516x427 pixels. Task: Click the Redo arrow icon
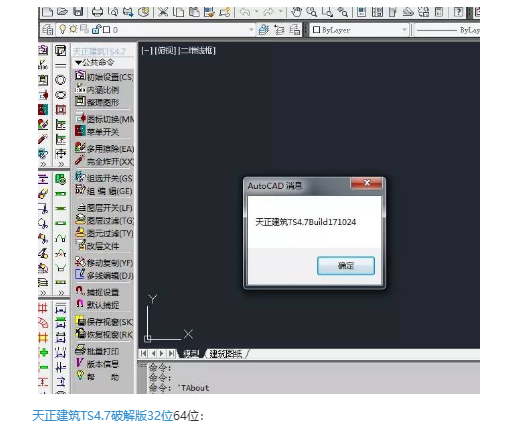(268, 12)
